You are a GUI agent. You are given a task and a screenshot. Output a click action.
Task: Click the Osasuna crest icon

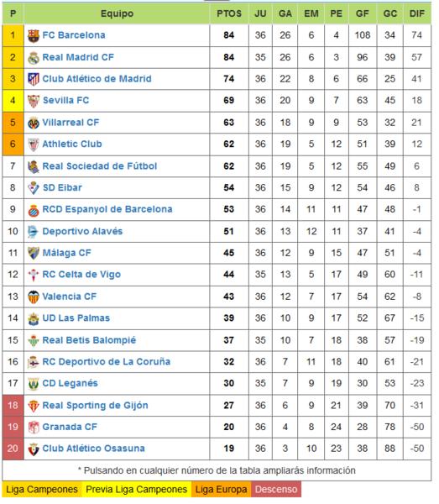(x=34, y=449)
